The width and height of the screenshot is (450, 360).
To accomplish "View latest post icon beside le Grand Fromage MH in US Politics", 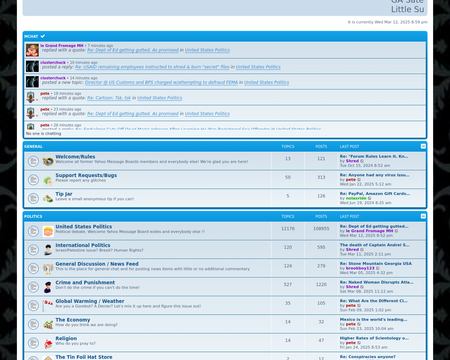I will click(x=396, y=231).
